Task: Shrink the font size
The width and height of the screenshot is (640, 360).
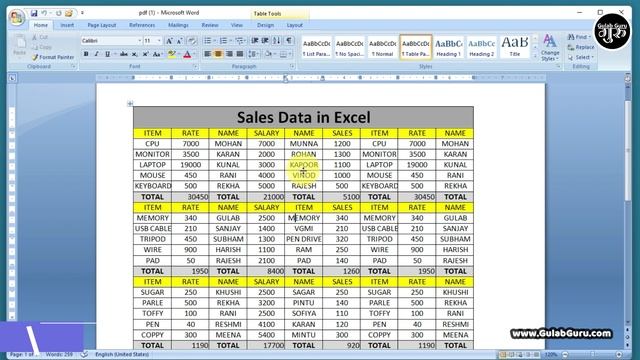Action: (x=179, y=41)
